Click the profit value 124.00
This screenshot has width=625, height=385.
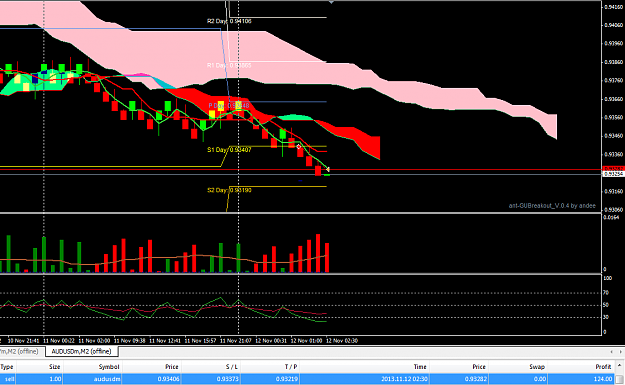(603, 379)
